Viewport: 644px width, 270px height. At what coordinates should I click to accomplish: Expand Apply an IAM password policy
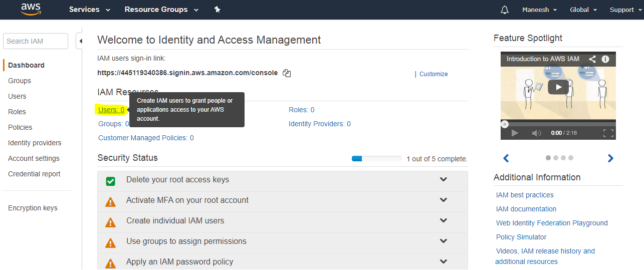(444, 261)
